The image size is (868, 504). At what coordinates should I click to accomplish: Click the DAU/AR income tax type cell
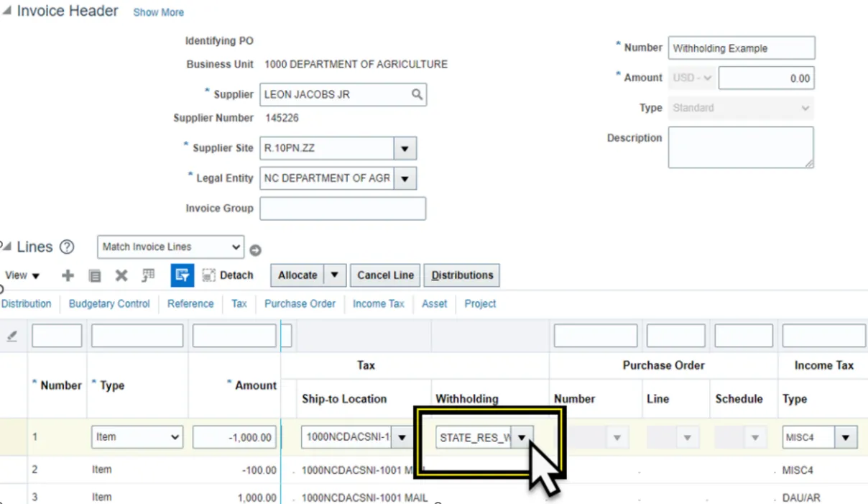tap(801, 498)
